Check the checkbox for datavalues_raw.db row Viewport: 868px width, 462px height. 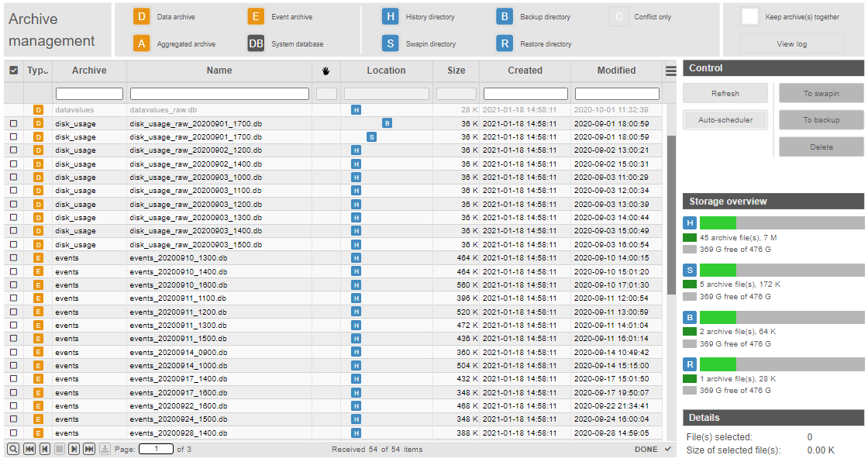click(x=12, y=110)
